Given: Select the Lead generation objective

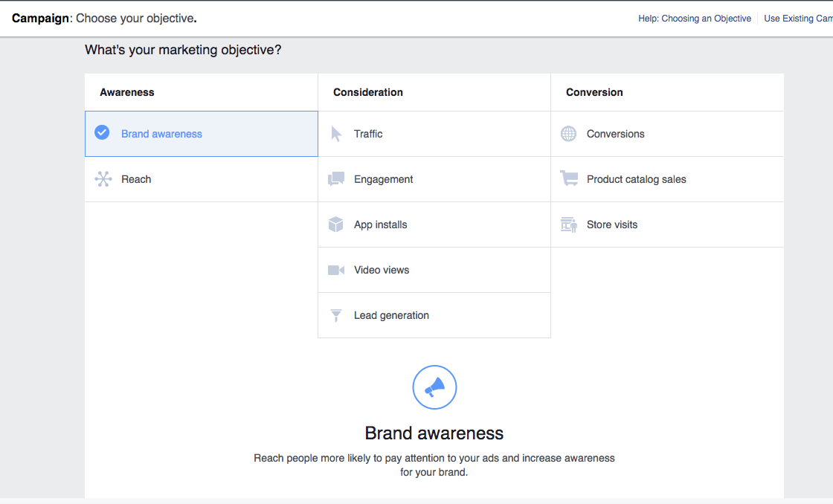Looking at the screenshot, I should click(x=391, y=315).
